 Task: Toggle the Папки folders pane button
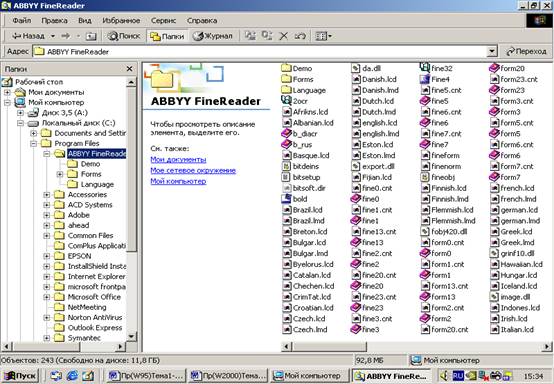pyautogui.click(x=167, y=36)
